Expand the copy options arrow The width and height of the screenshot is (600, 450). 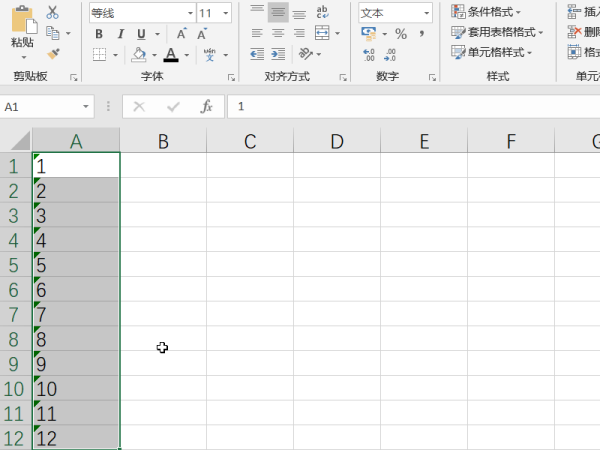[68, 33]
